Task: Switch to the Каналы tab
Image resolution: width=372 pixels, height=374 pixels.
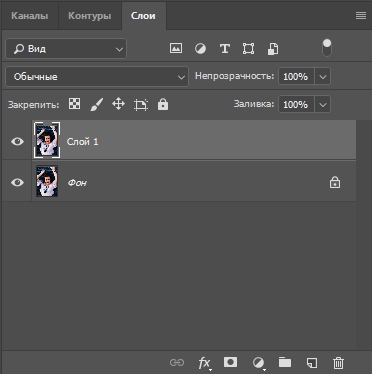Action: pos(29,16)
